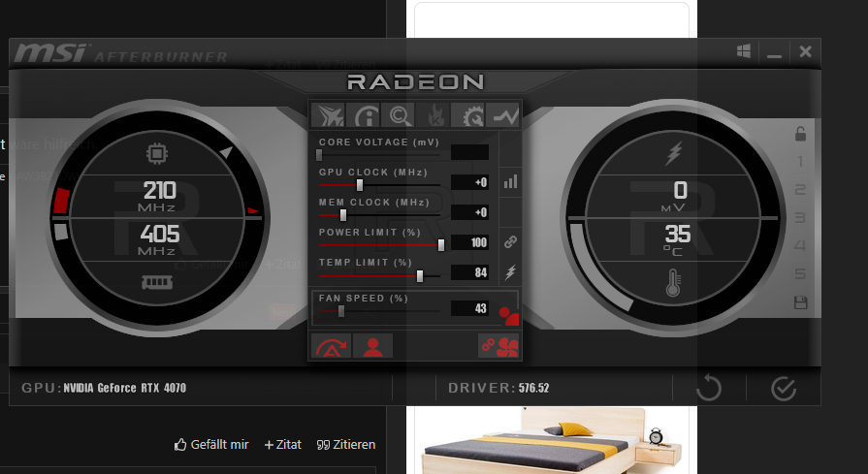Click the Mem Clock +0 value field
Viewport: 868px width, 474px height.
(x=469, y=212)
